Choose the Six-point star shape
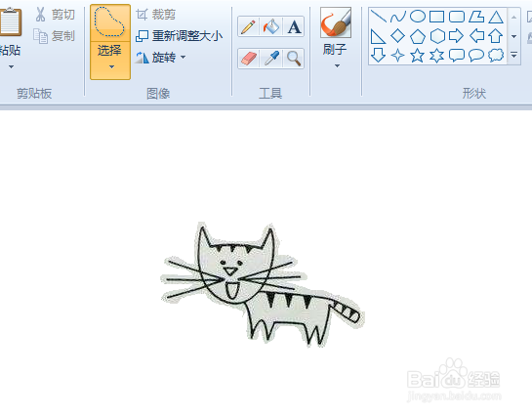The height and width of the screenshot is (415, 532). click(x=436, y=56)
